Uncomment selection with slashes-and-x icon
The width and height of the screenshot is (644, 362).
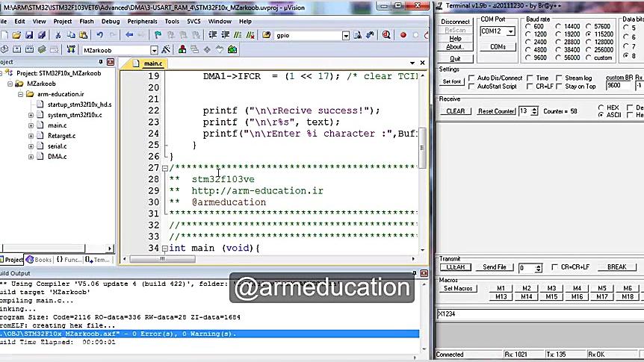coord(250,35)
